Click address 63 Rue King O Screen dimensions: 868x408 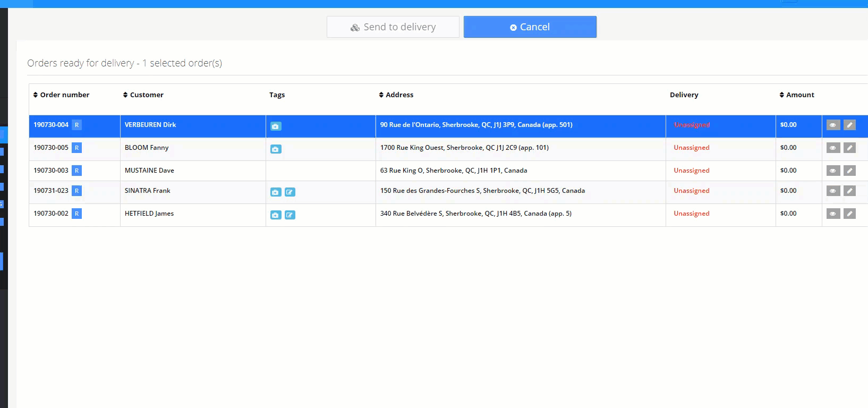(x=454, y=171)
